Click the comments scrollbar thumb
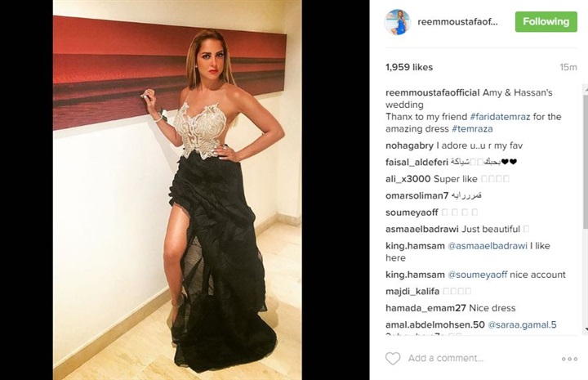 click(x=586, y=159)
